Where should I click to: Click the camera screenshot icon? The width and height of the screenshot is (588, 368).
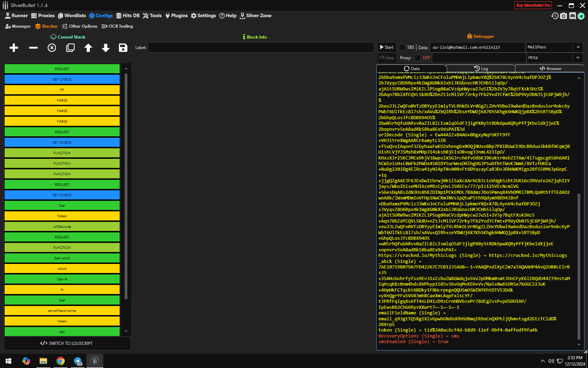pyautogui.click(x=563, y=16)
